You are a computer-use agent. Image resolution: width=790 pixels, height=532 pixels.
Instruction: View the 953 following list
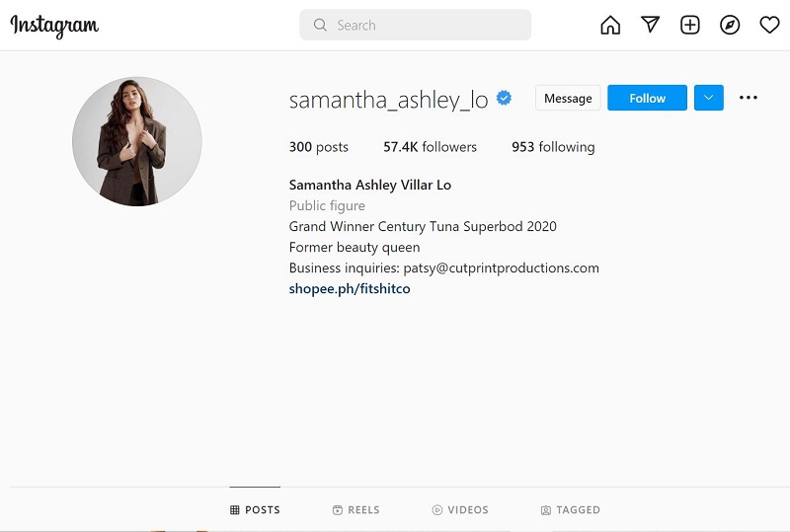tap(553, 147)
